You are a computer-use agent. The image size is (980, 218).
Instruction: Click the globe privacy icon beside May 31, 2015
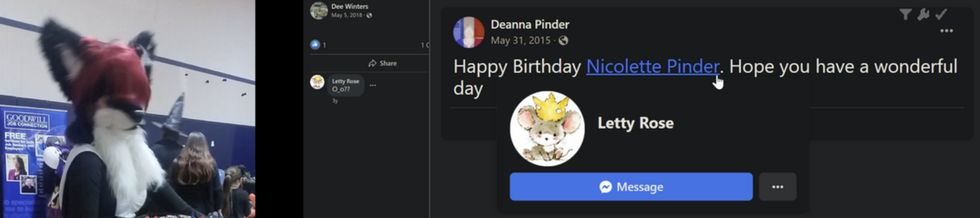(563, 40)
